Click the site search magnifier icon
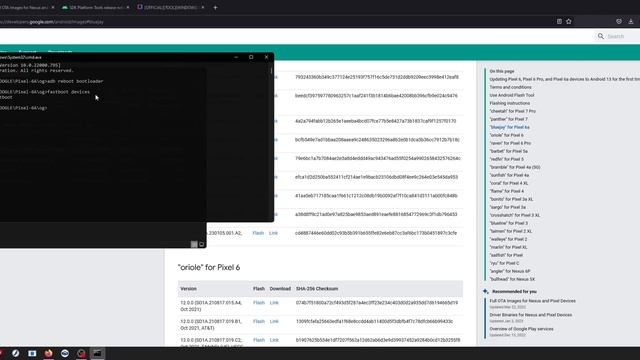The height and width of the screenshot is (360, 640). coord(601,36)
